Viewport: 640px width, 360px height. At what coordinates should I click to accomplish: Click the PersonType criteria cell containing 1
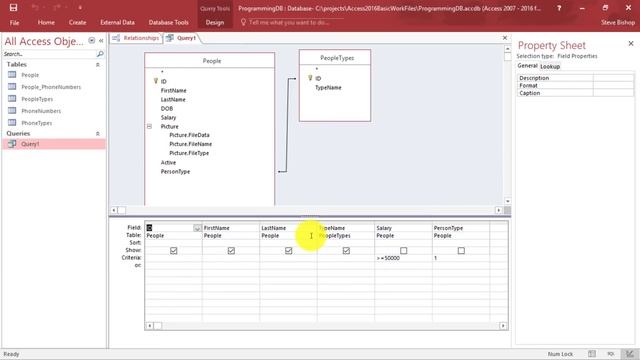(x=461, y=258)
